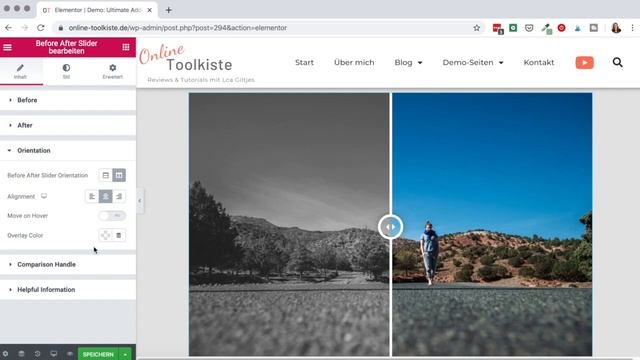Viewport: 640px width, 360px height.
Task: Open the eyedropper color picker extension
Action: coord(546,28)
